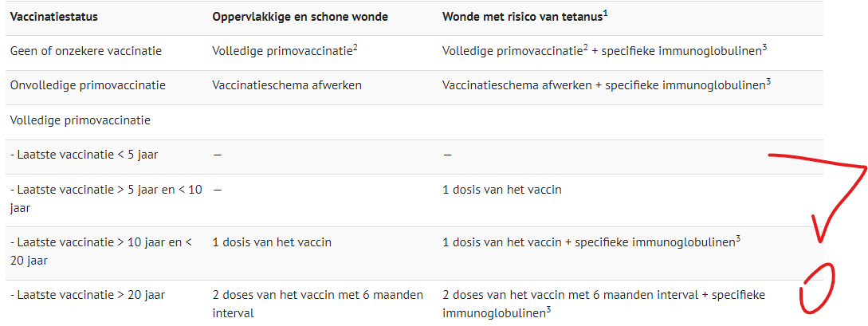Open footnote 3 in the 10–20 jaar row

(x=737, y=238)
